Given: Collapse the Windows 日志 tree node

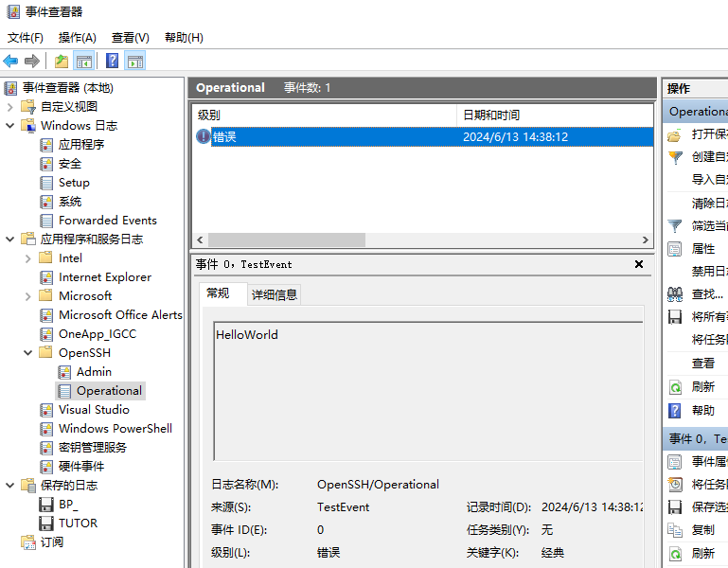Looking at the screenshot, I should [10, 126].
